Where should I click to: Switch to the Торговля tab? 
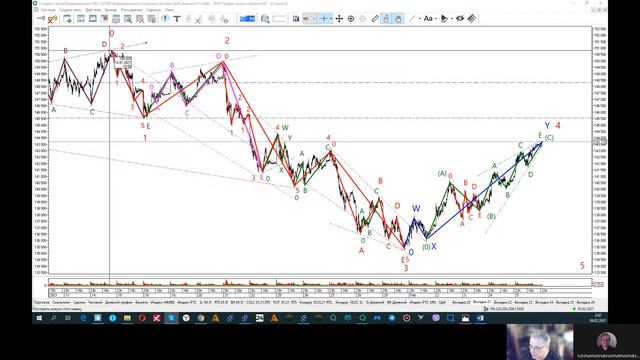point(42,302)
